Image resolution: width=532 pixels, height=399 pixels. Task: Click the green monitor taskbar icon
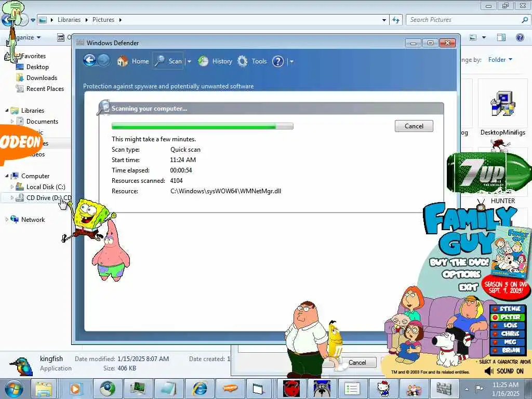click(138, 389)
